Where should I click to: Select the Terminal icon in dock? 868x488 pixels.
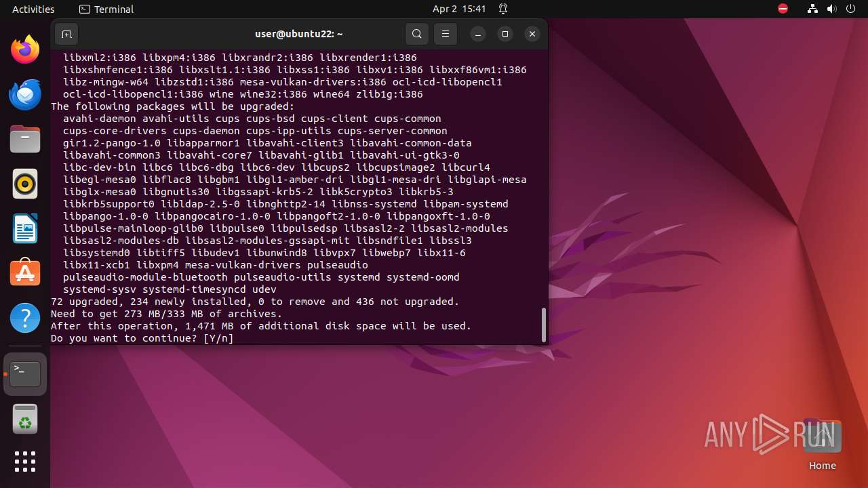pyautogui.click(x=25, y=373)
